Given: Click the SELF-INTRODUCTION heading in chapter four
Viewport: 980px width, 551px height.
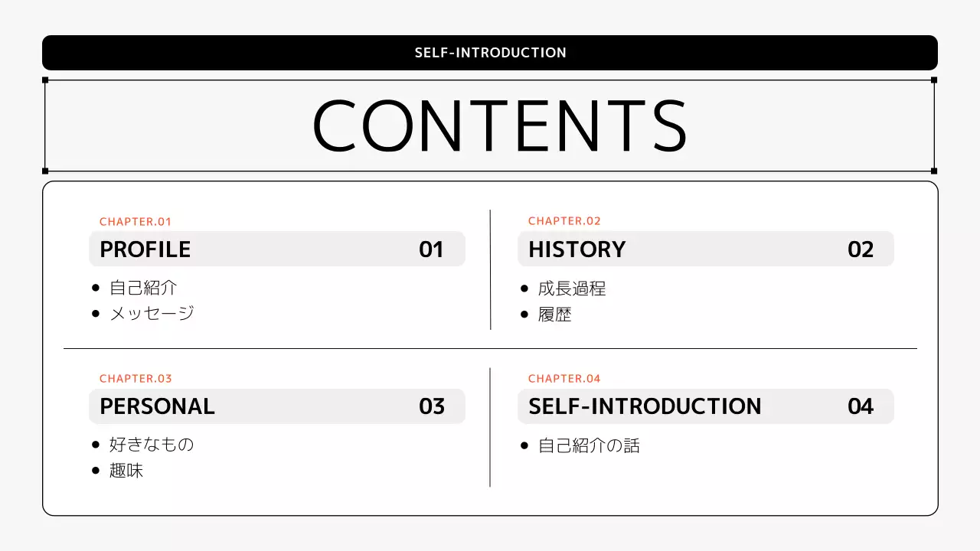Looking at the screenshot, I should pyautogui.click(x=645, y=406).
